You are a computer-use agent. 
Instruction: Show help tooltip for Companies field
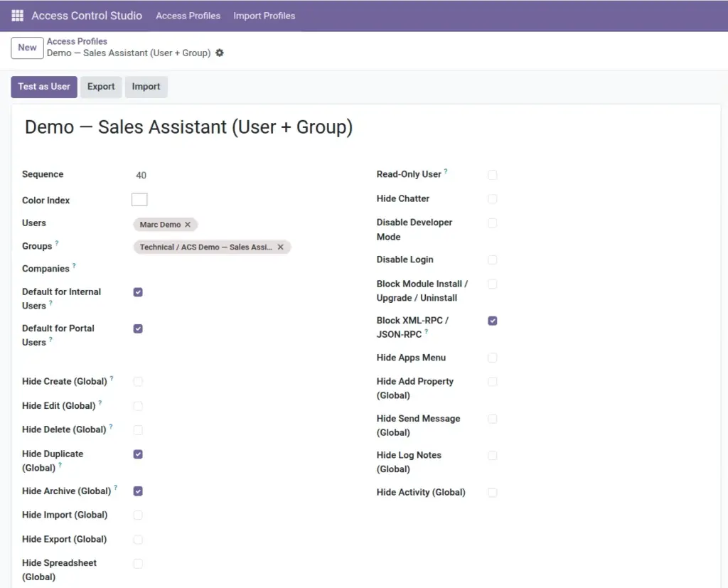coord(74,265)
